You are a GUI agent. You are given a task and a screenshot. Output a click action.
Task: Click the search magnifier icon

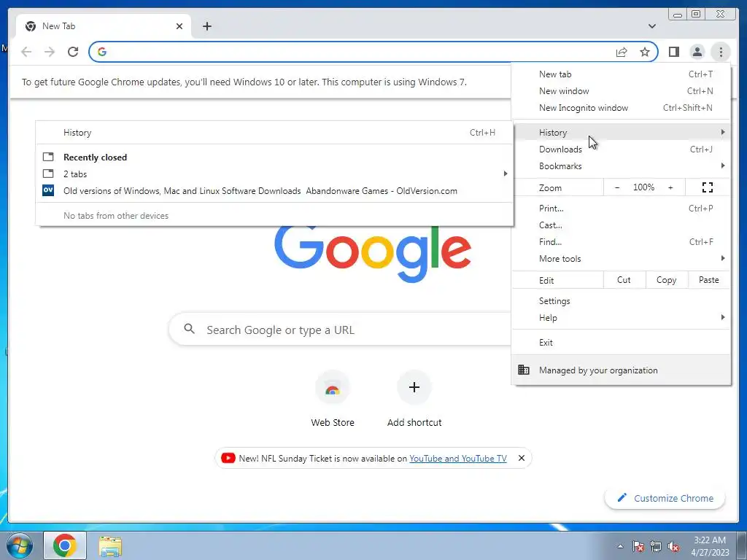[x=189, y=329]
